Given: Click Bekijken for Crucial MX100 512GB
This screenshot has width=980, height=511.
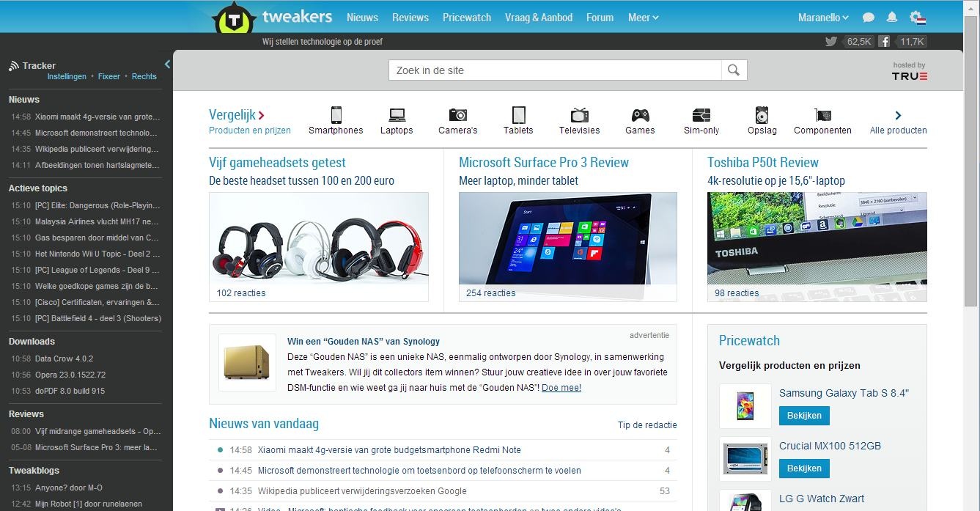Looking at the screenshot, I should 804,468.
